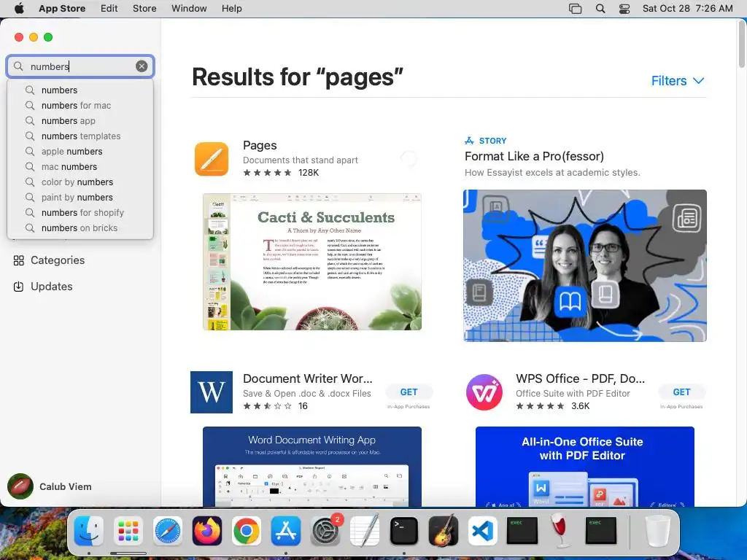747x560 pixels.
Task: Click the date and time in menu bar
Action: click(x=687, y=9)
